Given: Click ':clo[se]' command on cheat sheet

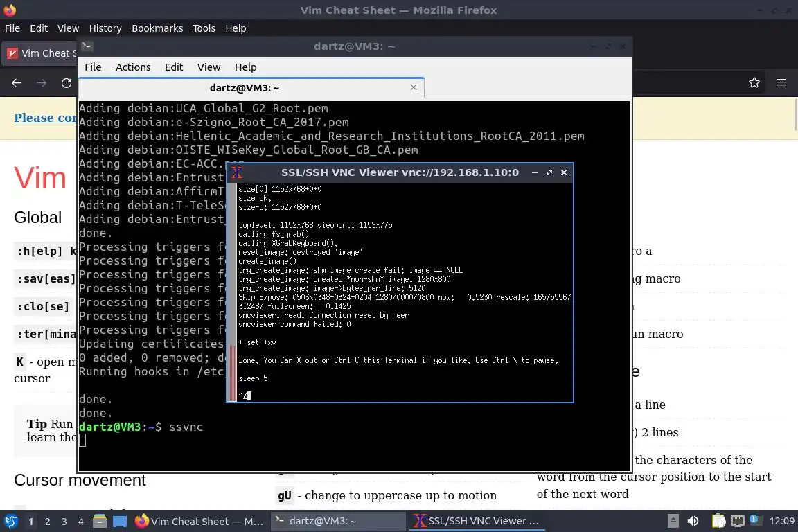Looking at the screenshot, I should click(43, 306).
